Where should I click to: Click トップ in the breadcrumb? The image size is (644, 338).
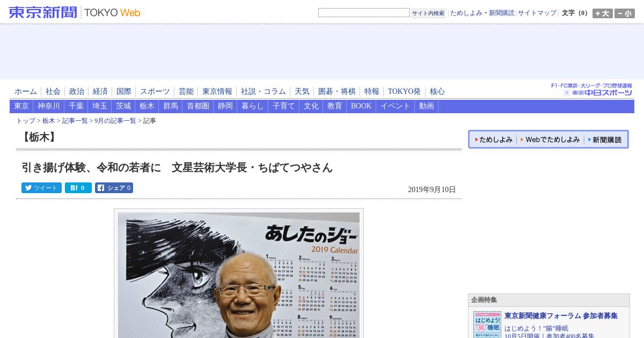pyautogui.click(x=26, y=121)
